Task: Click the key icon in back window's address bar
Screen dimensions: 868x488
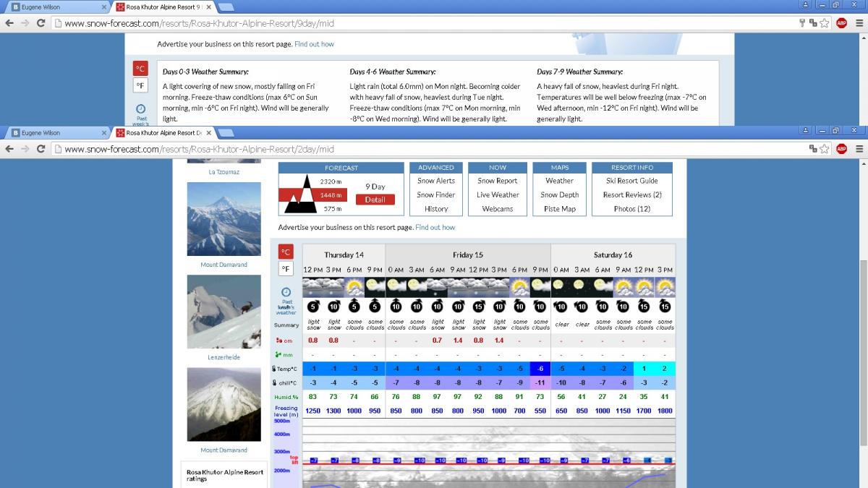Action: pyautogui.click(x=803, y=23)
